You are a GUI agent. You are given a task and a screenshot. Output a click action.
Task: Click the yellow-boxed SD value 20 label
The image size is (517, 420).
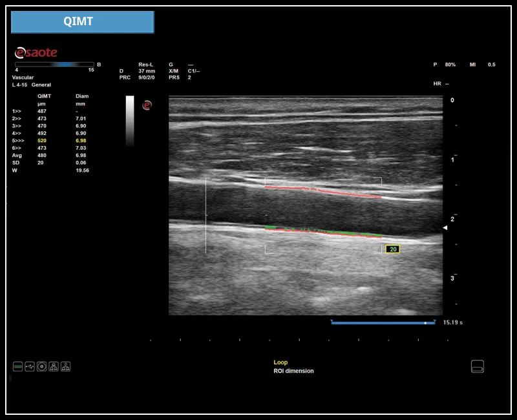(392, 249)
